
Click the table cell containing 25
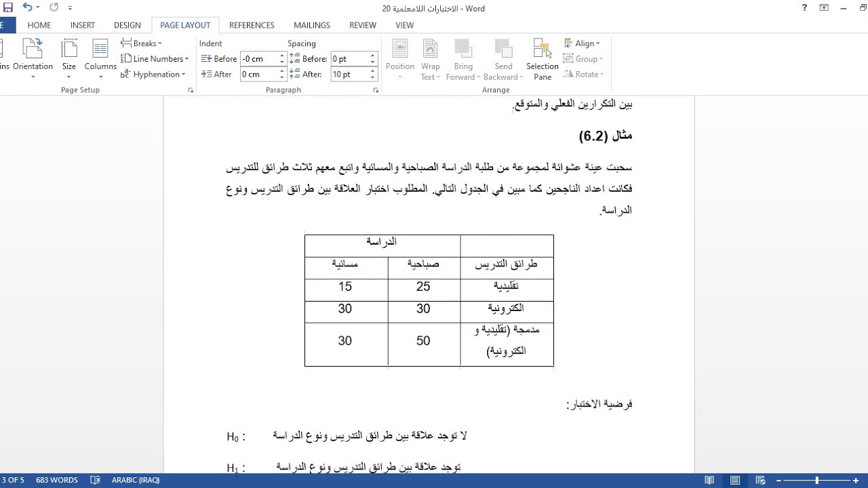click(424, 290)
